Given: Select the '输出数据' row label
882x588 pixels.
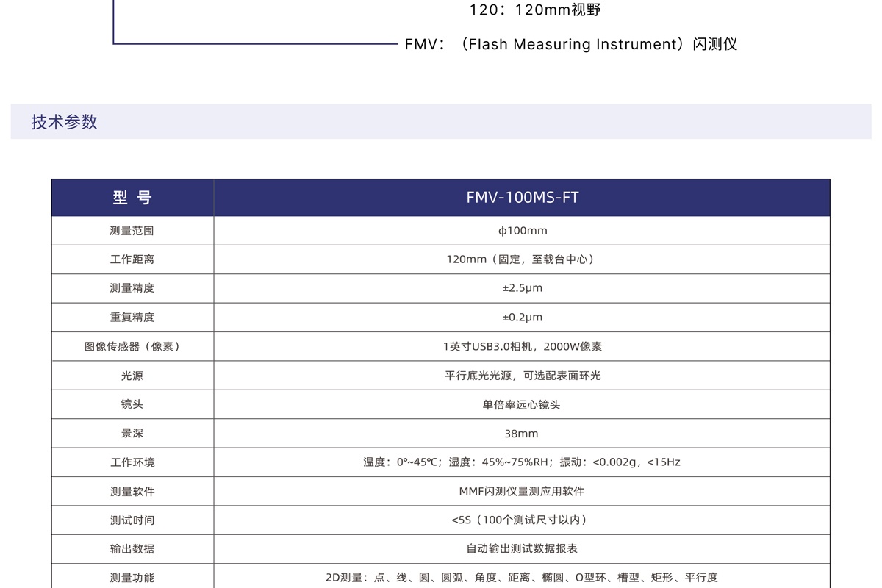Looking at the screenshot, I should pos(132,549).
